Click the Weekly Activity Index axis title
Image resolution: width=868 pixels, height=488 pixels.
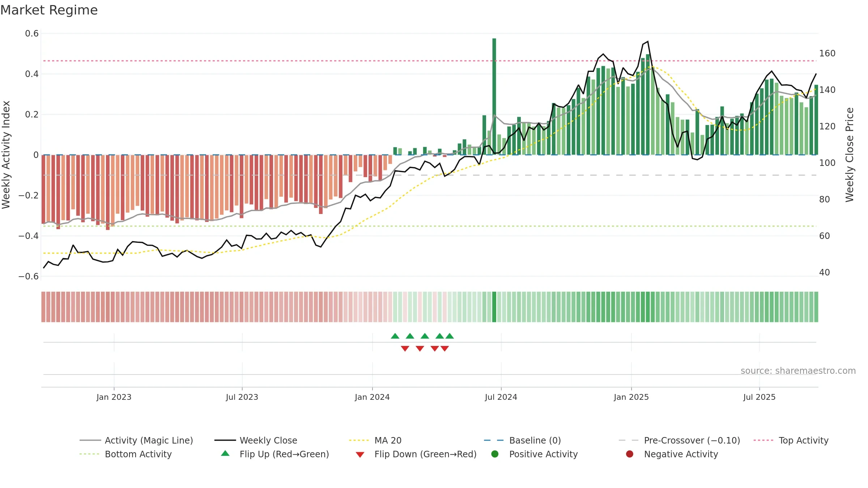point(6,155)
